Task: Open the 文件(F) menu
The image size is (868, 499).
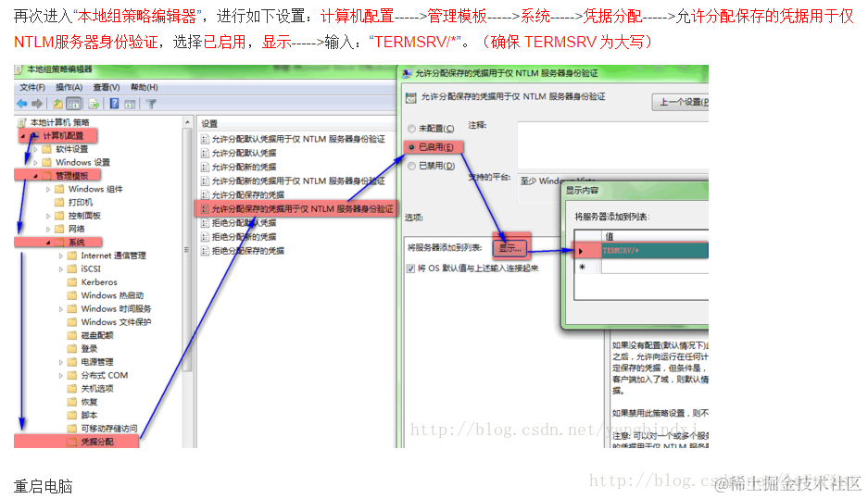Action: point(32,87)
